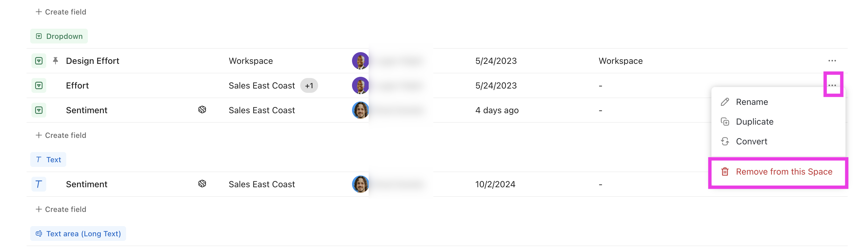Choose Duplicate in the field menu
The width and height of the screenshot is (868, 248).
click(x=754, y=122)
